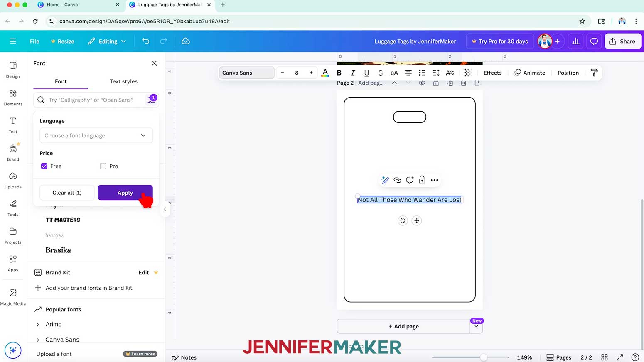Click the zoom slider handle
The height and width of the screenshot is (362, 644).
click(484, 357)
